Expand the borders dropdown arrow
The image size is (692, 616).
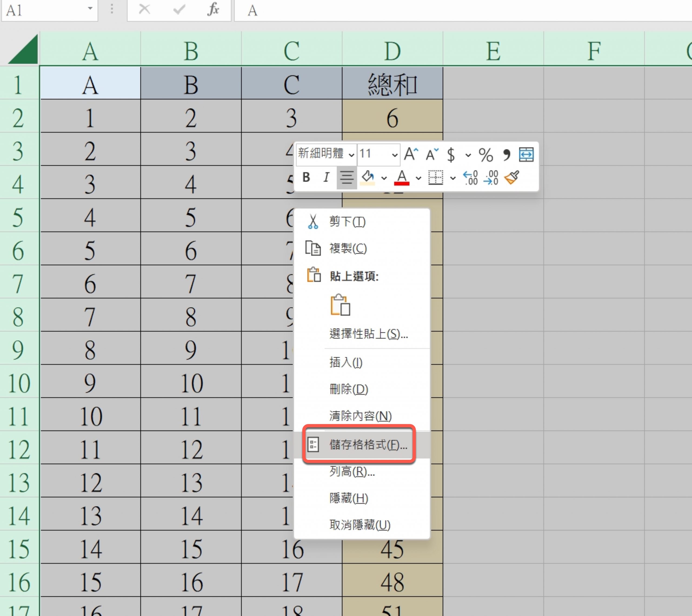click(x=453, y=178)
